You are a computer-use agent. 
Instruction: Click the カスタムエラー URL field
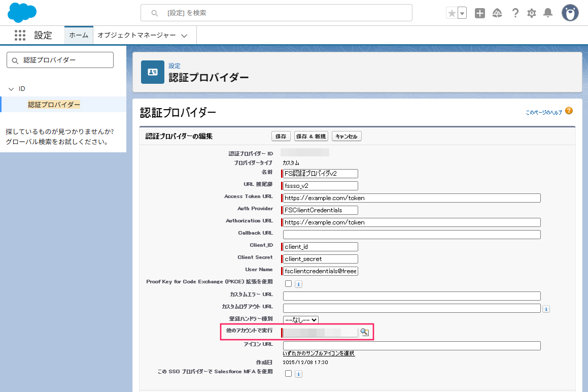coord(412,296)
